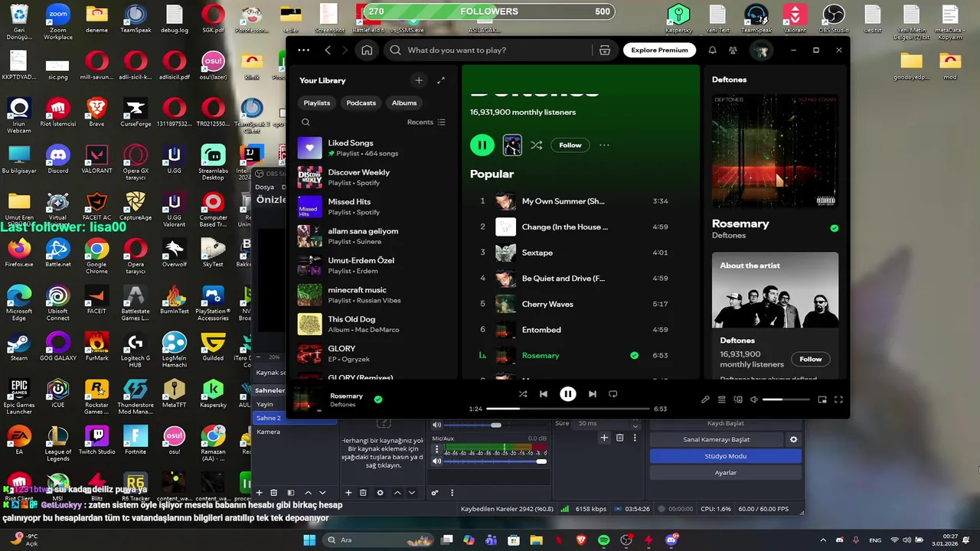Open the Spotify three-dot main menu
Viewport: 980px width, 551px height.
(x=304, y=50)
